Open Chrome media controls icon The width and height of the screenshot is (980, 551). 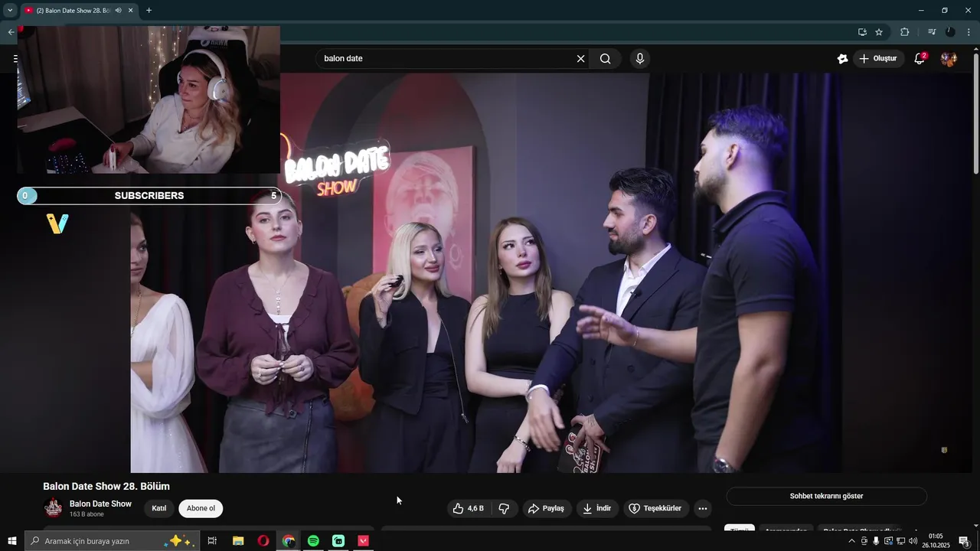pyautogui.click(x=931, y=32)
